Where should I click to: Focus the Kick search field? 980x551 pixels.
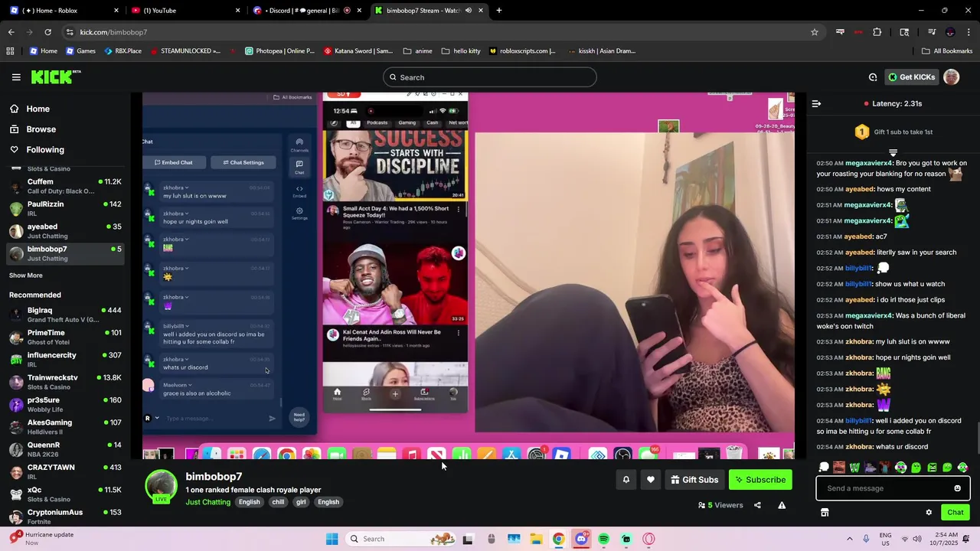pos(490,77)
